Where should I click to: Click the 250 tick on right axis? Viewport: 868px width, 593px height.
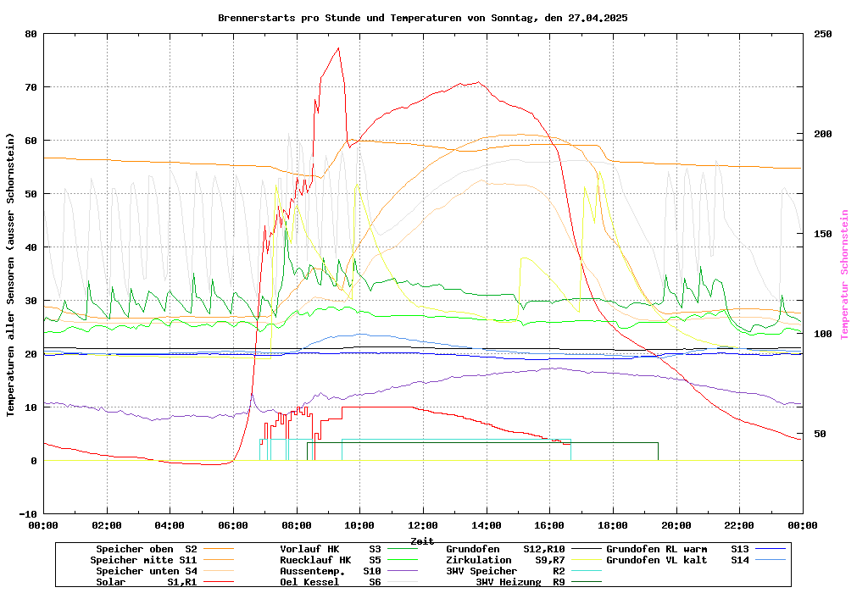tap(823, 34)
